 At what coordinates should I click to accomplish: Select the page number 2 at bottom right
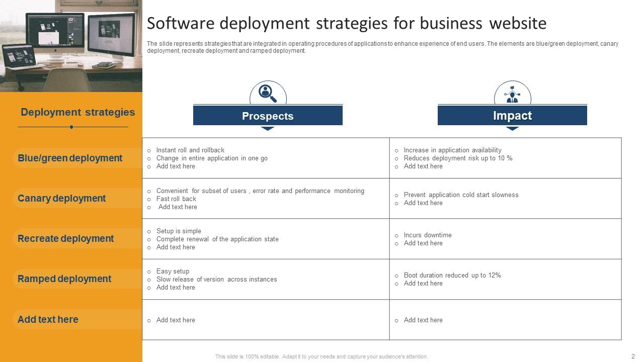click(633, 355)
